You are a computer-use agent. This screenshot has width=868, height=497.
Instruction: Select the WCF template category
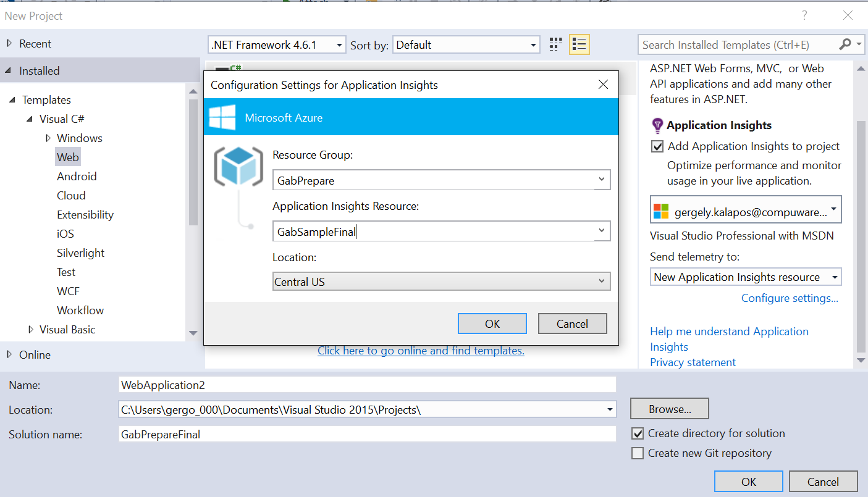(x=68, y=291)
